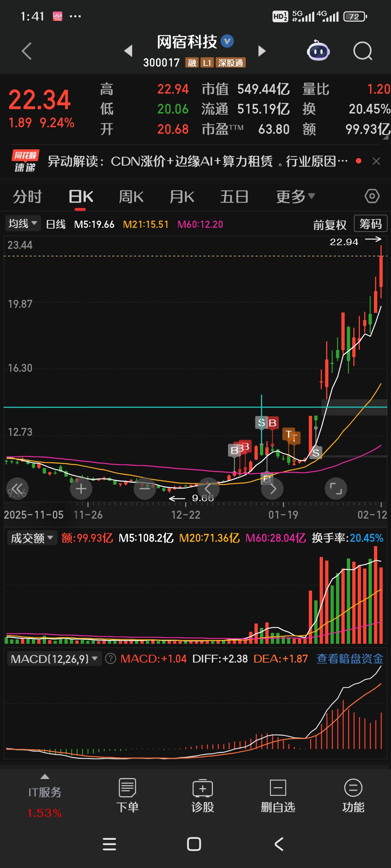Screen dimensions: 391x868
Task: Open MACD help question mark
Action: (x=110, y=659)
